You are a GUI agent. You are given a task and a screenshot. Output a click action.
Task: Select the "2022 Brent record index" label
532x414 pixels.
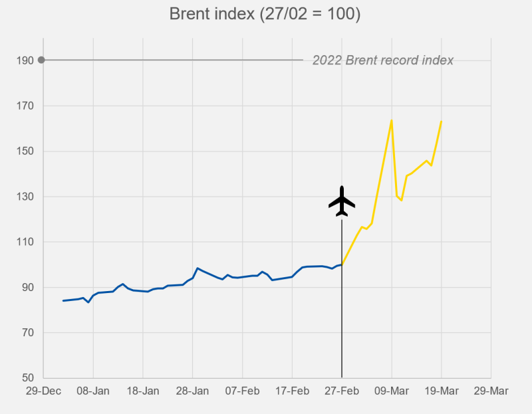pos(383,60)
